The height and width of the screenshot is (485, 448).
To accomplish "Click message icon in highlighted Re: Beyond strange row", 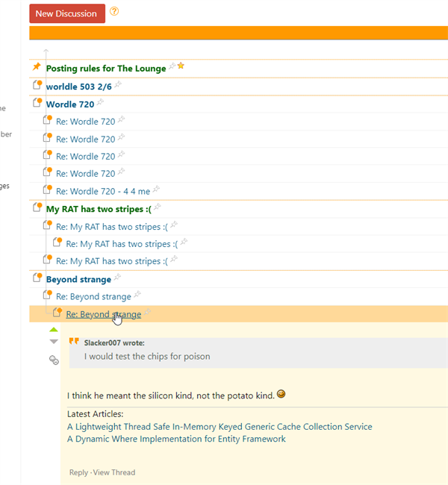I will pyautogui.click(x=57, y=312).
